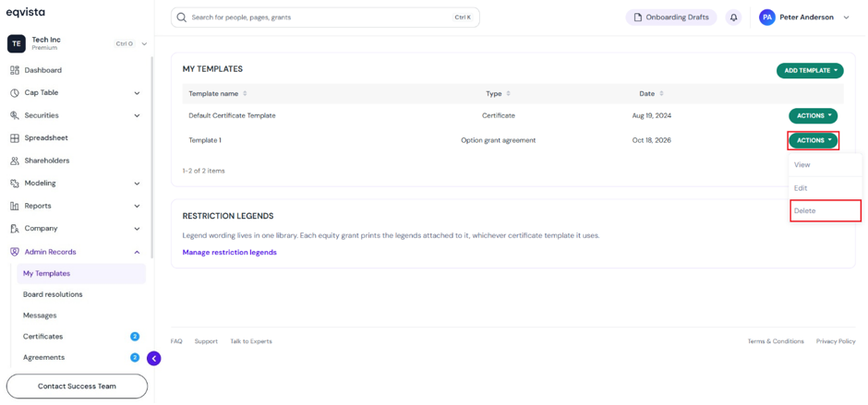Open Talk to Experts footer link
Image resolution: width=868 pixels, height=405 pixels.
coord(251,341)
